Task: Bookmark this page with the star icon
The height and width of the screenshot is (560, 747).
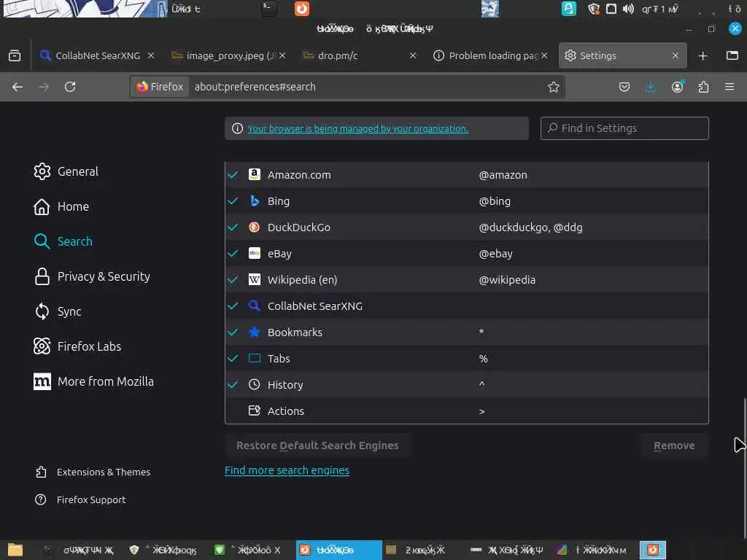Action: [x=553, y=87]
